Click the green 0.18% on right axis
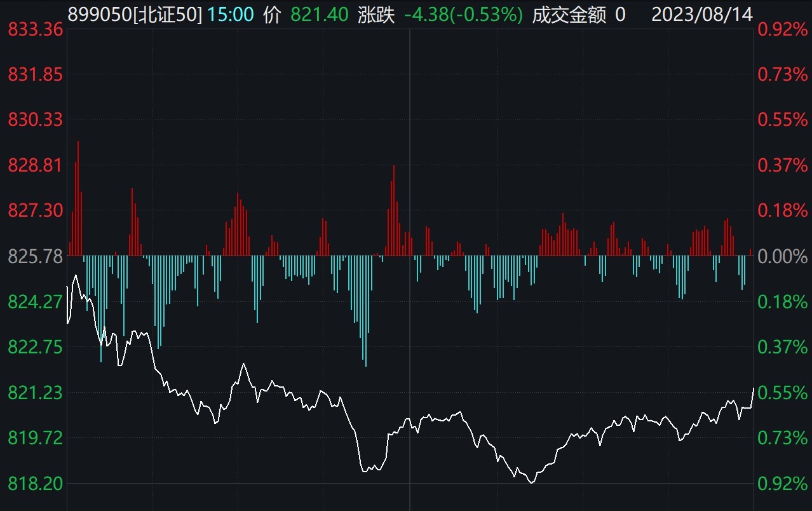The image size is (812, 511). pos(783,301)
